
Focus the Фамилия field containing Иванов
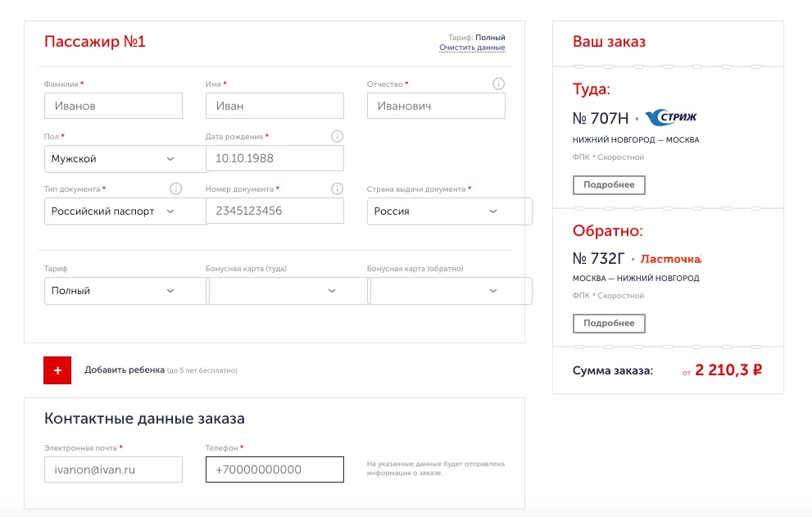(x=113, y=106)
